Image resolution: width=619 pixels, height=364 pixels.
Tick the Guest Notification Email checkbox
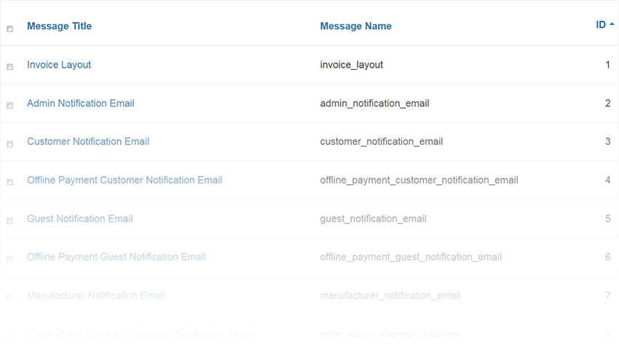click(10, 221)
